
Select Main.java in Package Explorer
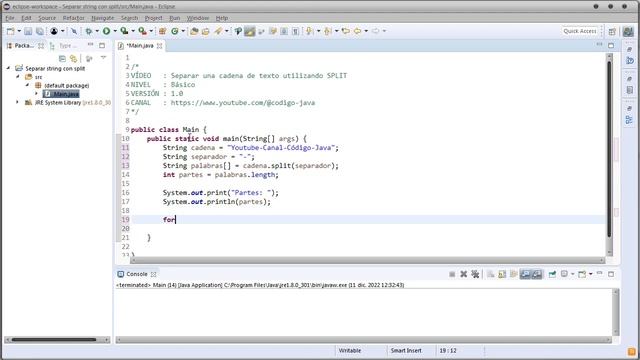(x=61, y=94)
